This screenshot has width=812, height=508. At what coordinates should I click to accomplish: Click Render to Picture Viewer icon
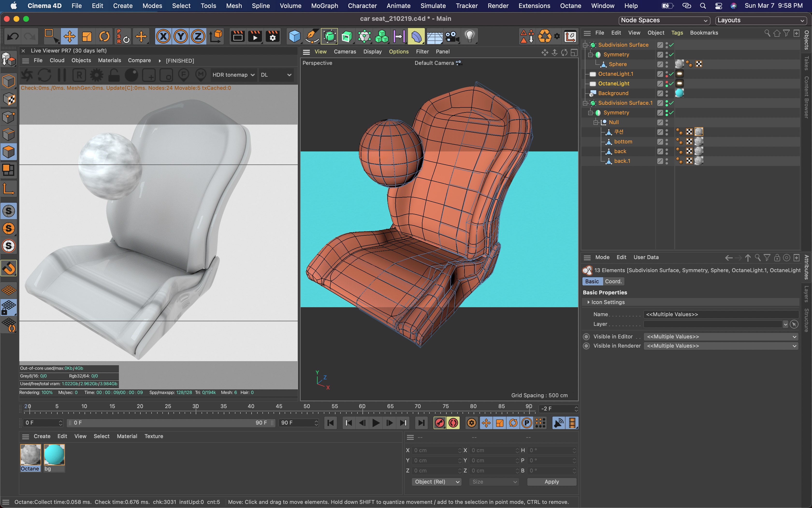click(255, 36)
